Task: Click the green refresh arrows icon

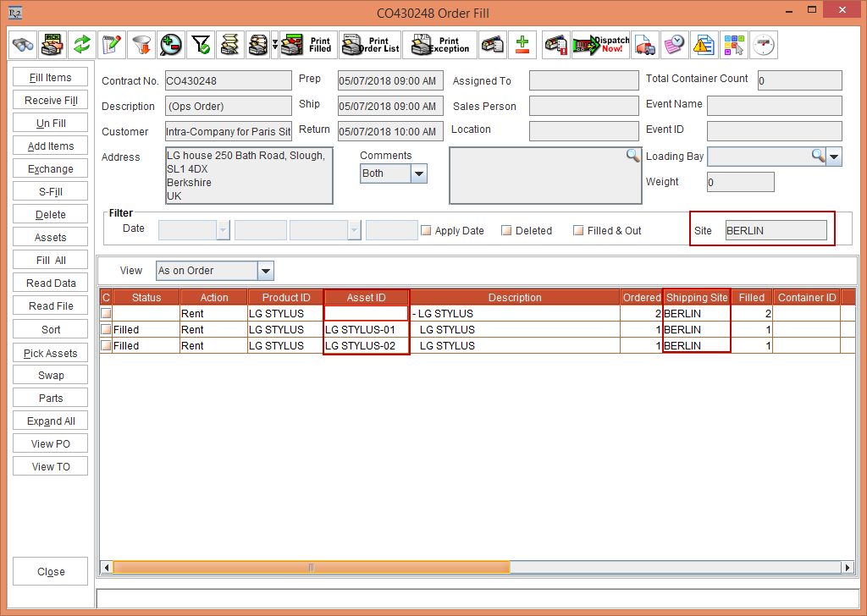Action: click(81, 44)
